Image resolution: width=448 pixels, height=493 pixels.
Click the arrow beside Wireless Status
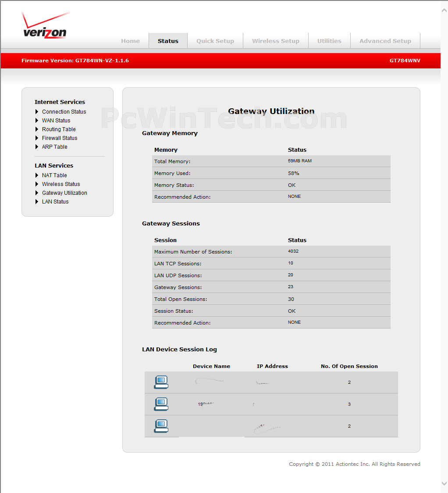click(x=37, y=184)
